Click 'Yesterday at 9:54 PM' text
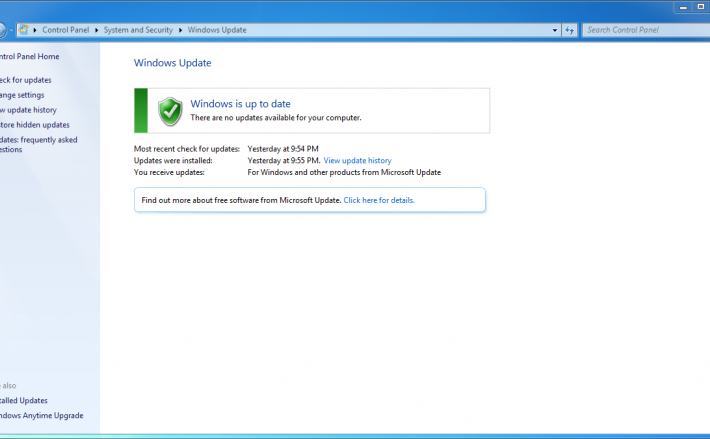The width and height of the screenshot is (710, 439). 283,149
